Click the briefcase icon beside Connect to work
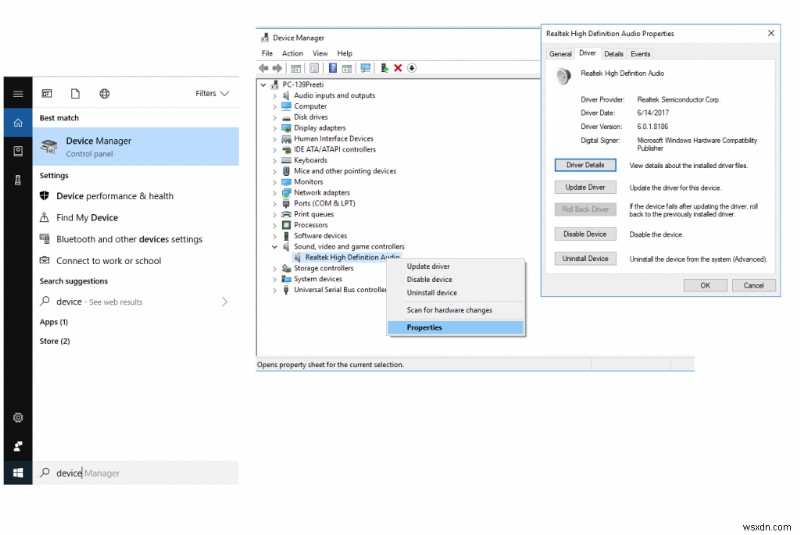Viewport: 800px width, 535px height. [44, 260]
